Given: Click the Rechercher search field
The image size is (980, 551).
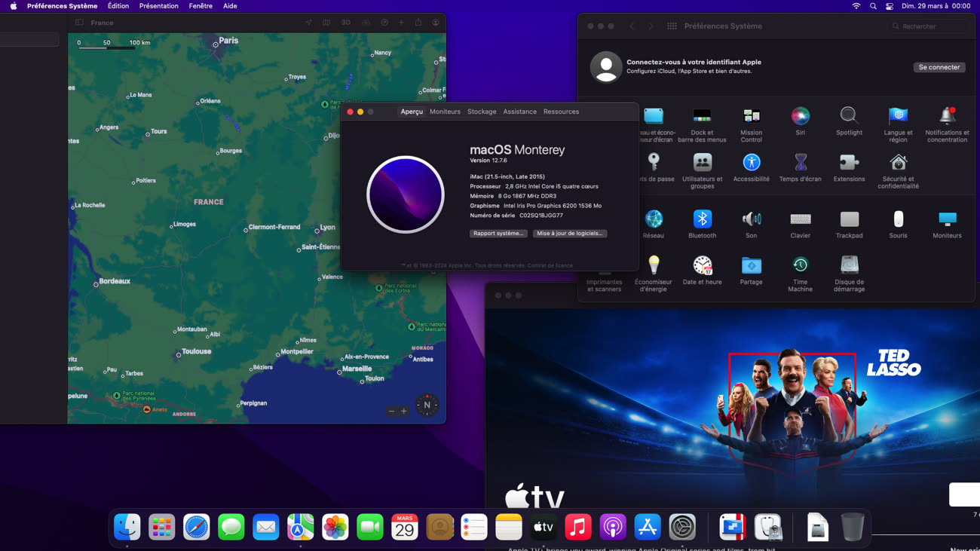Looking at the screenshot, I should [x=931, y=26].
